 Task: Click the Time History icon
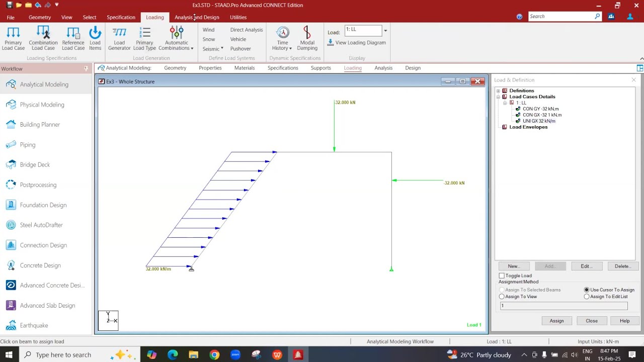[x=282, y=38]
